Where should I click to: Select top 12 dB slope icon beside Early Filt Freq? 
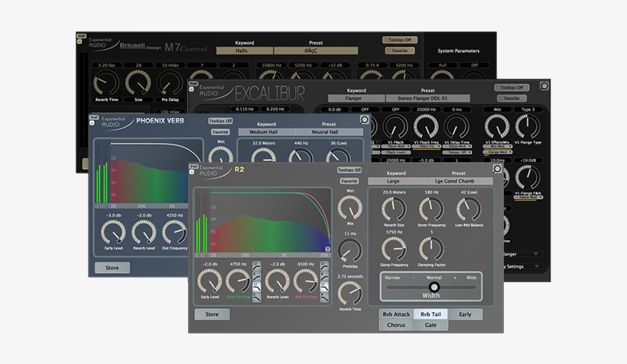[x=256, y=265]
